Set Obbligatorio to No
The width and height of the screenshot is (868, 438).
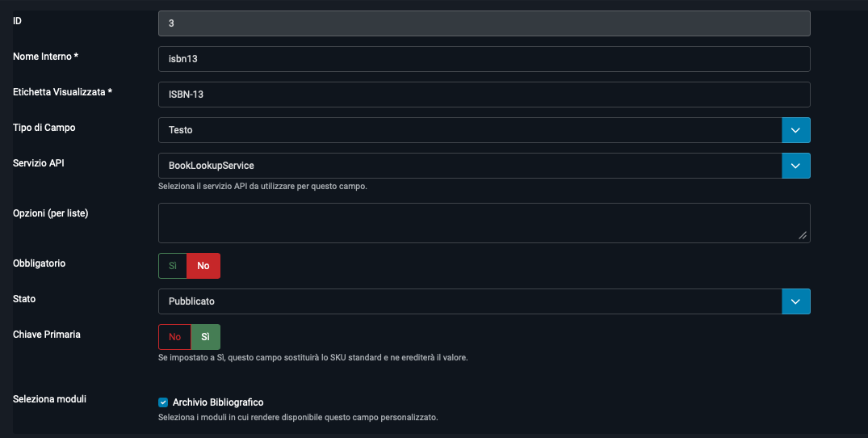coord(203,266)
